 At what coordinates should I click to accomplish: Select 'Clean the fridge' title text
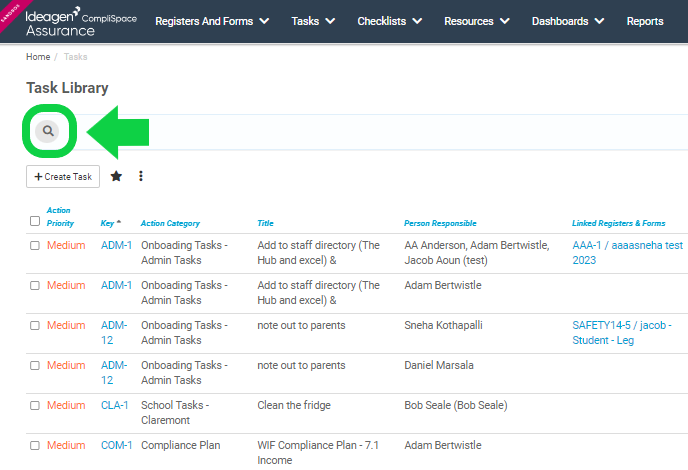click(294, 405)
